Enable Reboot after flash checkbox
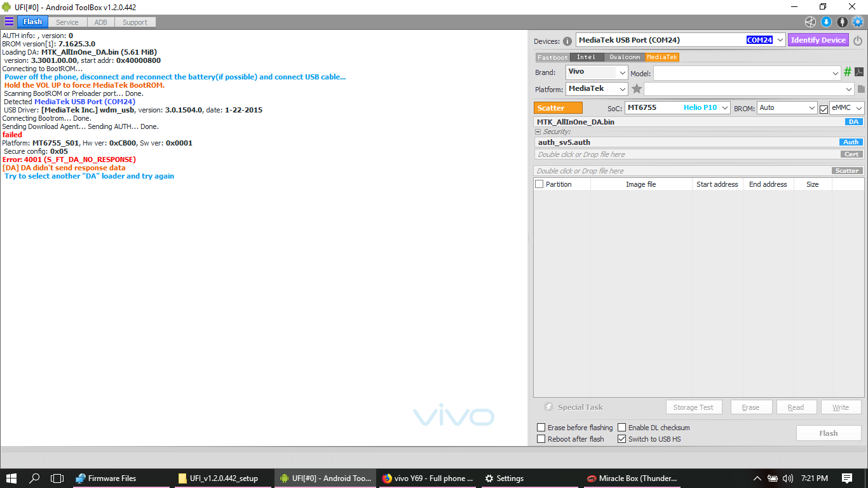The image size is (868, 488). [541, 439]
